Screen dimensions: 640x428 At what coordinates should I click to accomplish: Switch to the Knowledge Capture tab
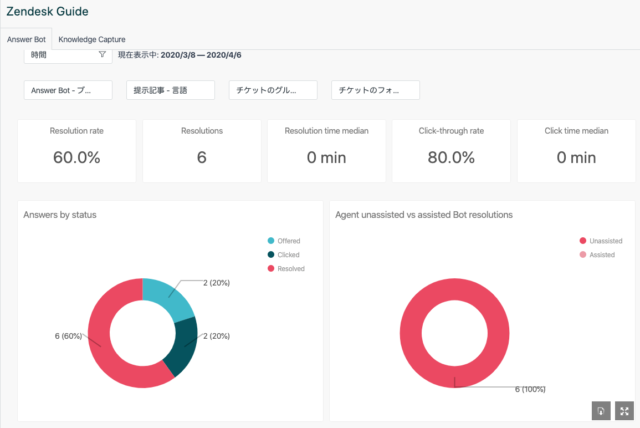(92, 39)
